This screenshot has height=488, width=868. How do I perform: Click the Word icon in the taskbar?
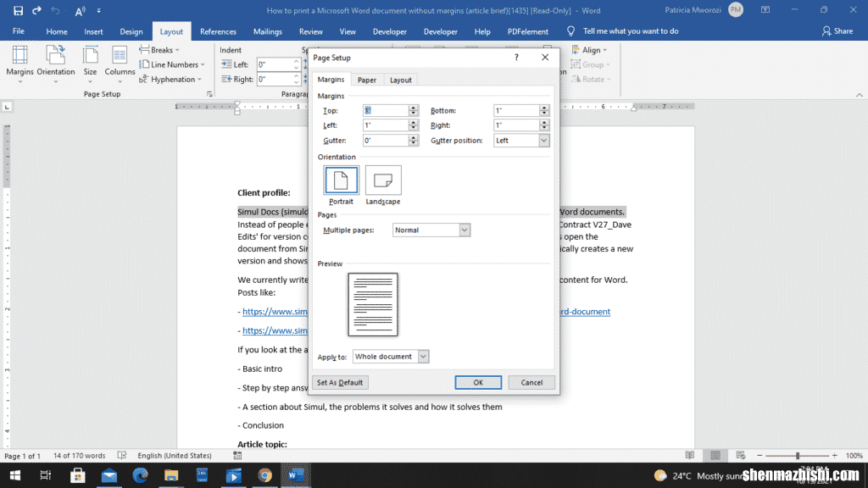(x=296, y=475)
